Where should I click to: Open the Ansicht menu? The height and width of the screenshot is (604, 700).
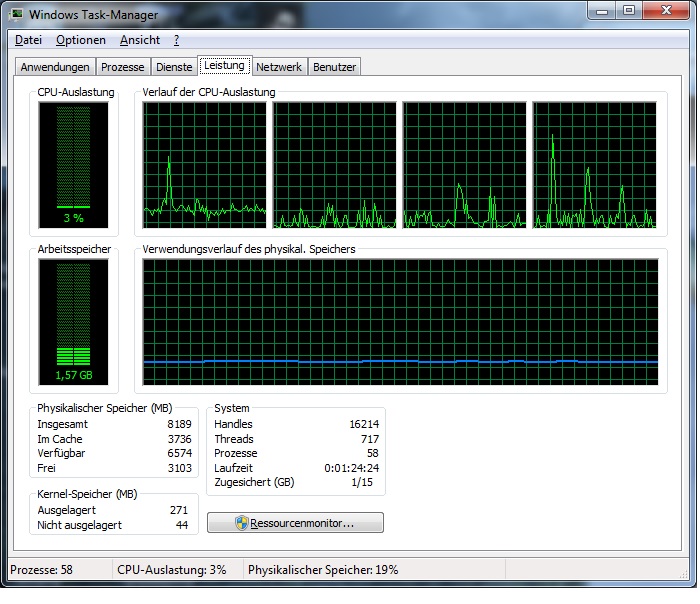pyautogui.click(x=140, y=40)
